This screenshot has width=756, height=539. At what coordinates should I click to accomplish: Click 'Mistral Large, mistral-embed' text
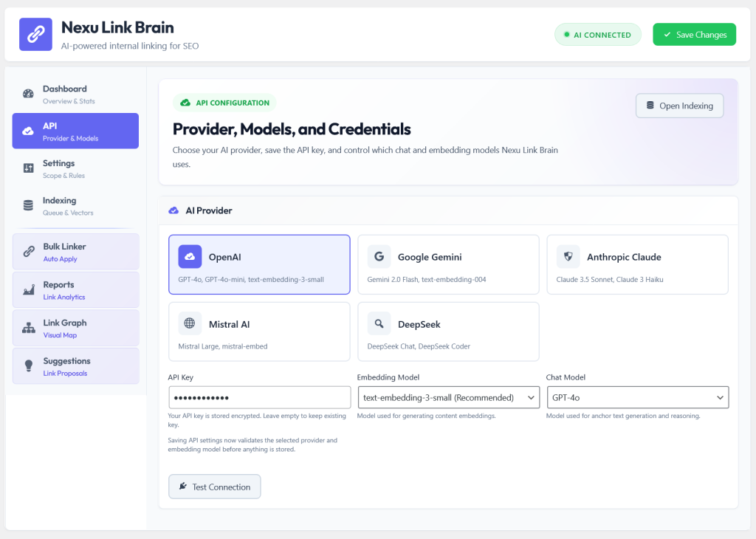tap(223, 346)
